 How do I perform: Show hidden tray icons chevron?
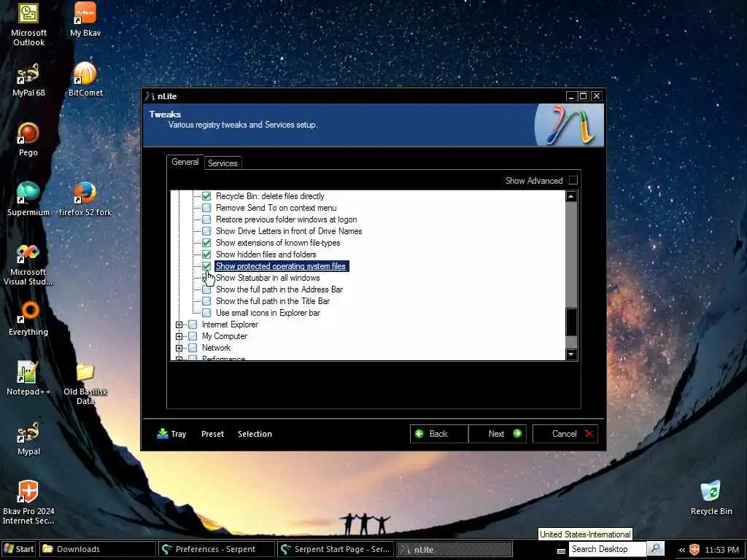682,550
